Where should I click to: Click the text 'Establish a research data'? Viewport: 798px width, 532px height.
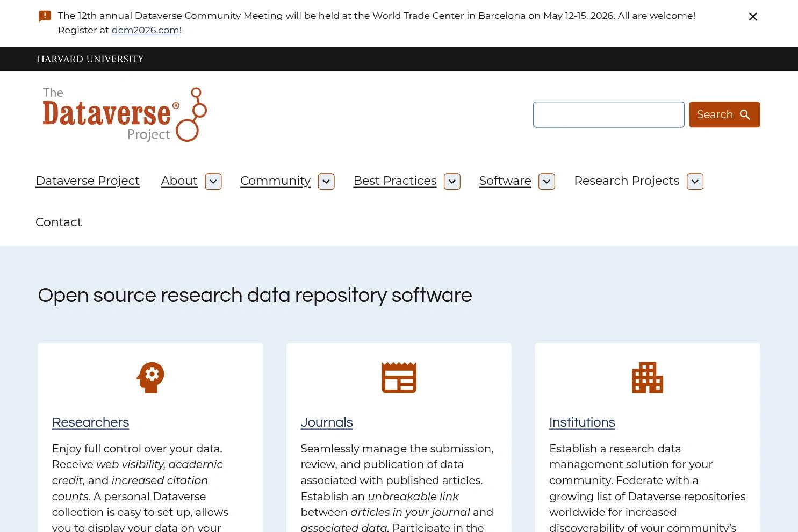pyautogui.click(x=615, y=449)
